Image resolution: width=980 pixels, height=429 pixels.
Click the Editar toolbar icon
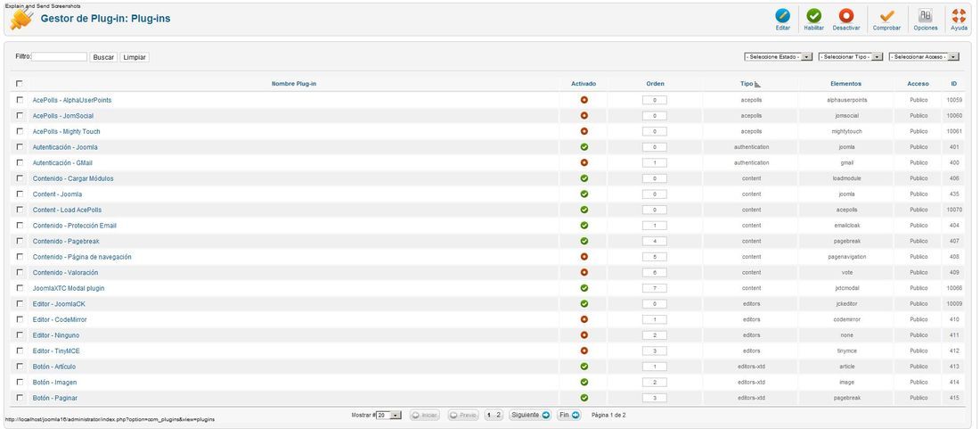pos(782,16)
